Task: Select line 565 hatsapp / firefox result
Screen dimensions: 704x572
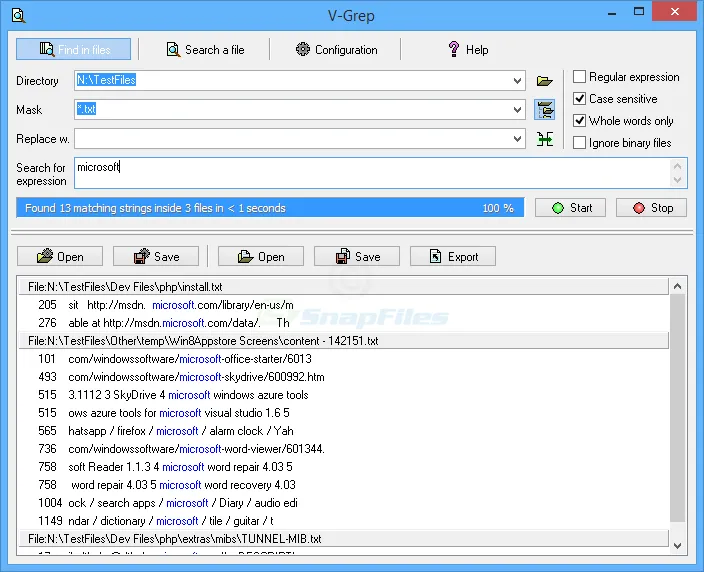Action: pyautogui.click(x=343, y=431)
